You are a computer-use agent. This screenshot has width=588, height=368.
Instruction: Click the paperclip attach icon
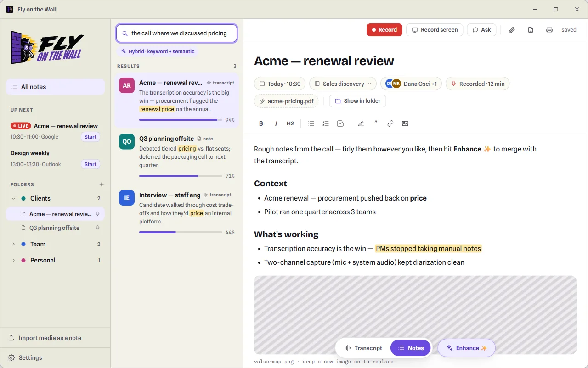(512, 30)
